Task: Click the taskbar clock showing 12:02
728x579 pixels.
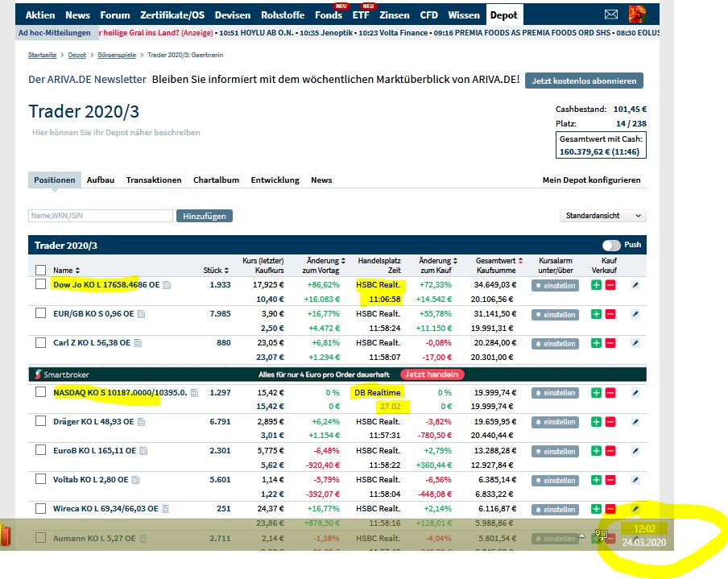Action: (x=644, y=529)
